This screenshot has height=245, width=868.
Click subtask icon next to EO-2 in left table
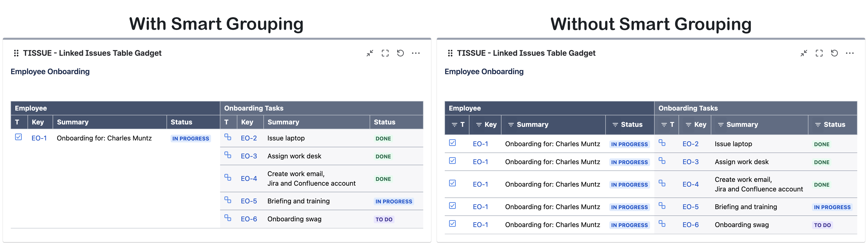coord(228,137)
